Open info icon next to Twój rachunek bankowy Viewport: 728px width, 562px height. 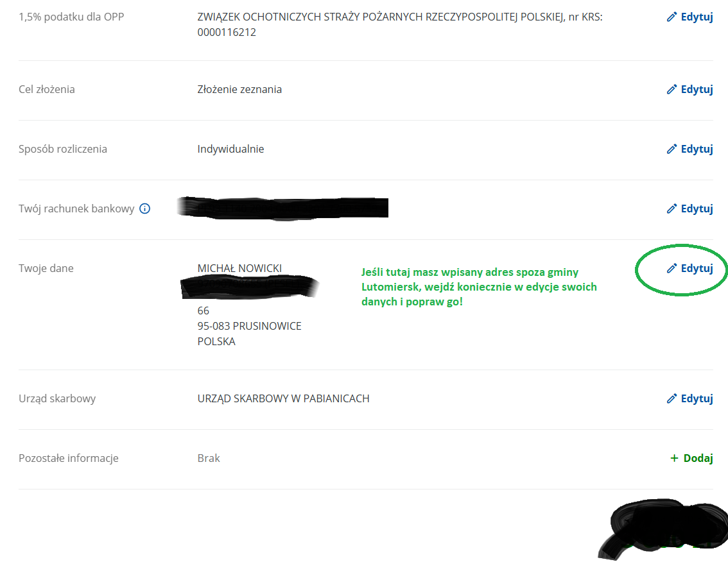[145, 209]
